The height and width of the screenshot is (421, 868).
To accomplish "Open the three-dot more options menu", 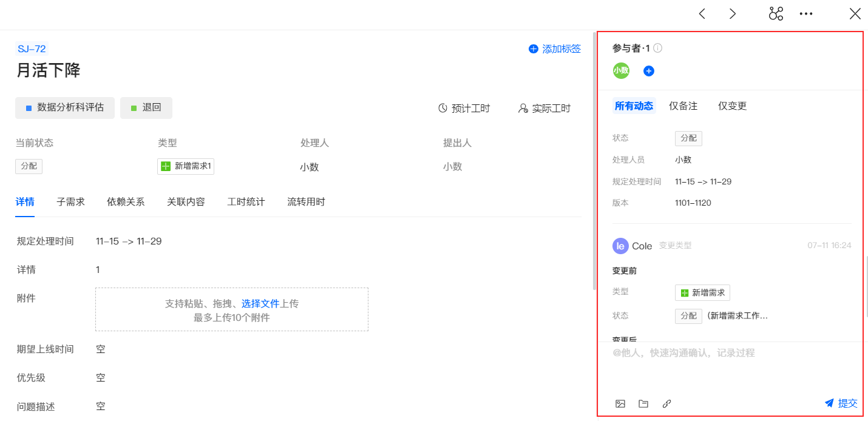I will (x=806, y=14).
